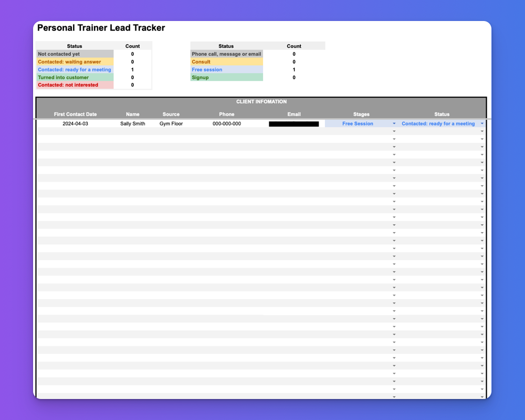Select the 'Free Session' stage cell
The width and height of the screenshot is (525, 420).
click(x=358, y=123)
